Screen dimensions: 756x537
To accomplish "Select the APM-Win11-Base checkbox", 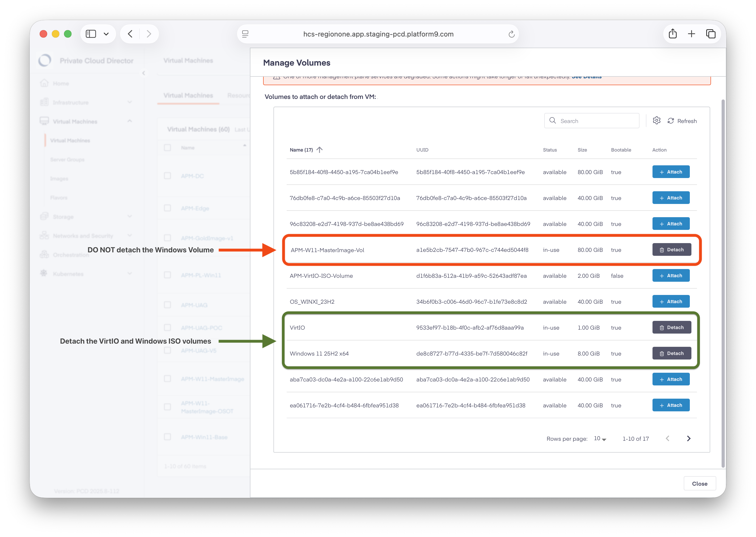I will 167,437.
